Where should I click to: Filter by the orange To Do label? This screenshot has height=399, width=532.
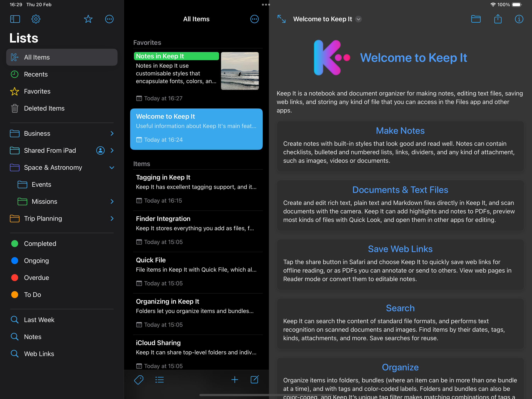coord(62,295)
